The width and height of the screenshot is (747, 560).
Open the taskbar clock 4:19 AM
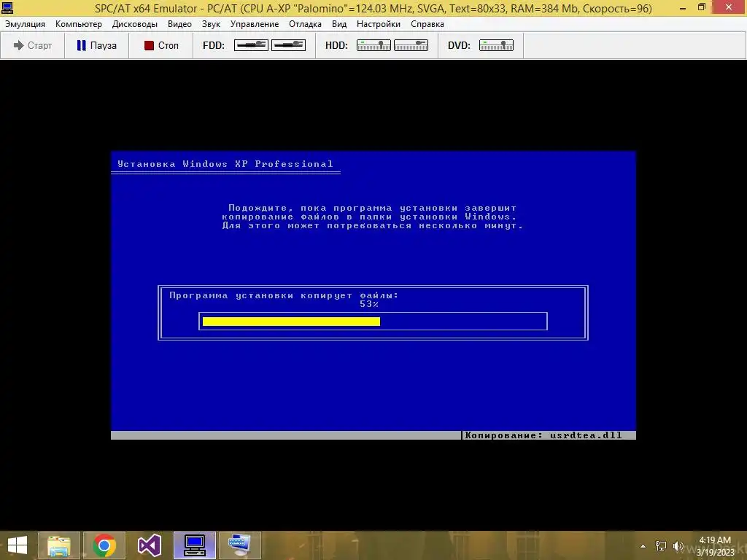tap(716, 545)
